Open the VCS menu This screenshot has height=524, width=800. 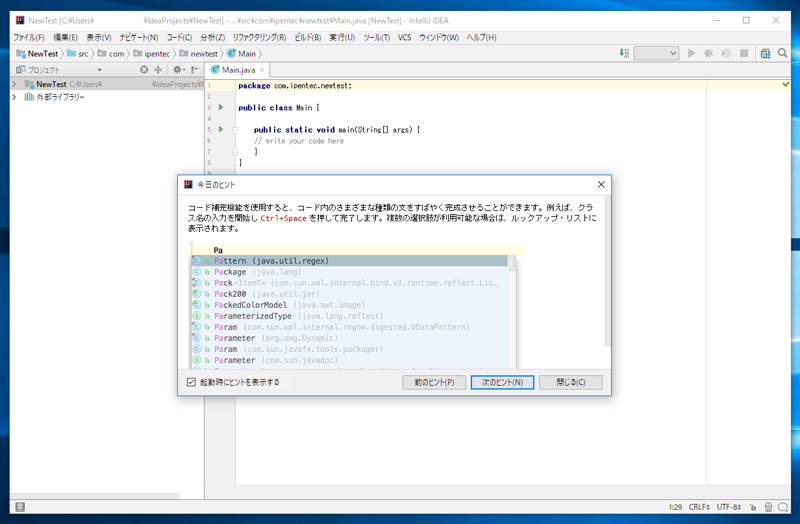tap(405, 37)
